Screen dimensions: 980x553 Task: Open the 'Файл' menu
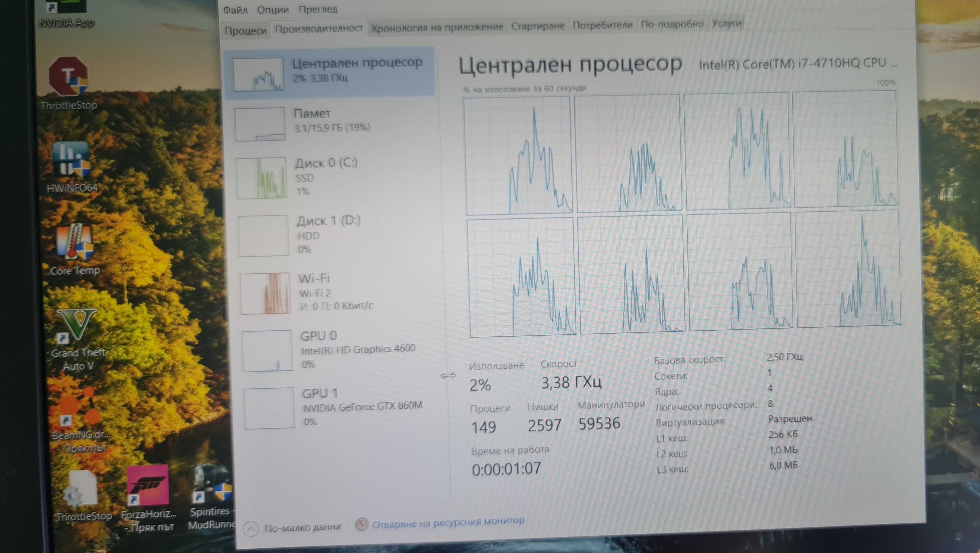tap(235, 10)
